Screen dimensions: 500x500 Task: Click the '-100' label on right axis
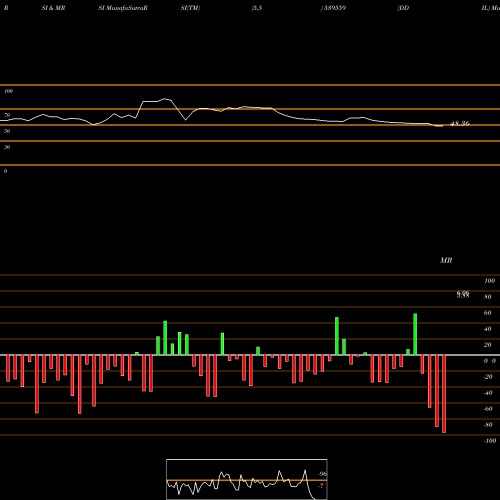(x=490, y=441)
